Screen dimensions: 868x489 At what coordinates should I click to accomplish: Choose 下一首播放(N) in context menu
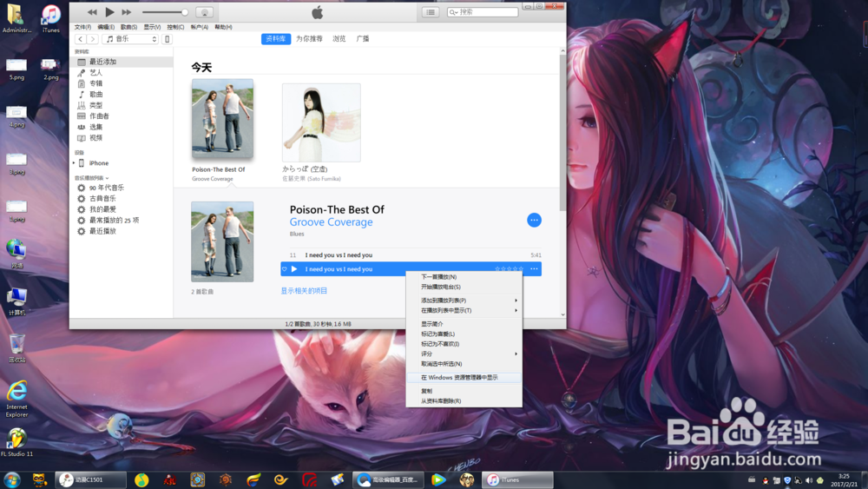464,277
